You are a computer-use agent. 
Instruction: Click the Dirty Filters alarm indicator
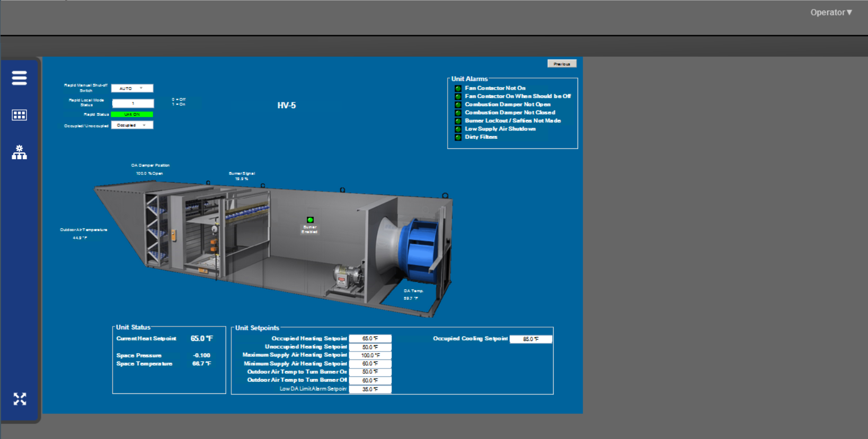[x=458, y=137]
